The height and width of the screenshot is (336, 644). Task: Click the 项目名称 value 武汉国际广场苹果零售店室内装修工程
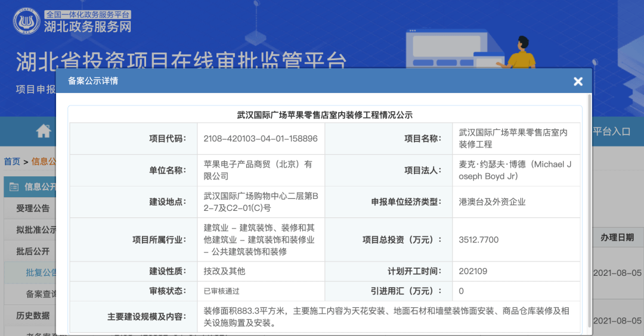click(513, 139)
